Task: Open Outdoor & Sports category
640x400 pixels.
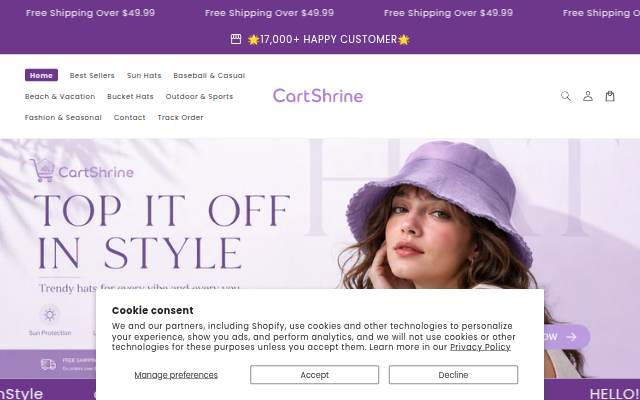Action: coord(199,97)
